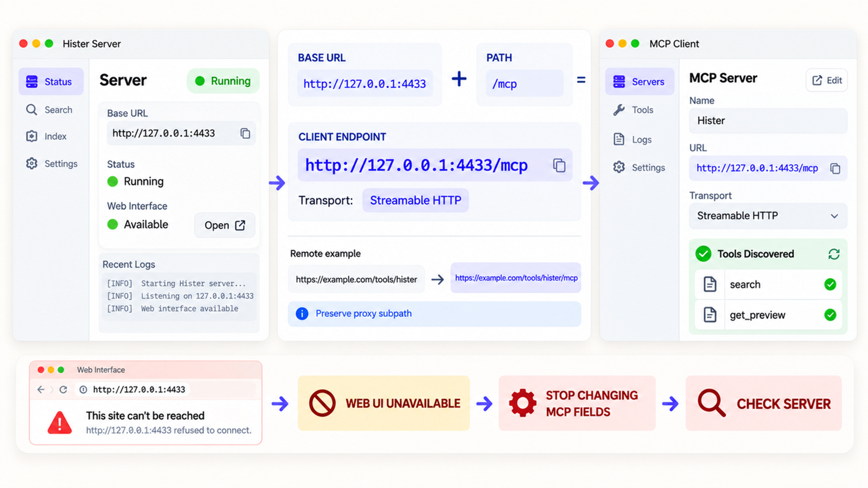Image resolution: width=868 pixels, height=488 pixels.
Task: Click the Listening on 127.0.0.1:4433 log line
Action: 180,296
